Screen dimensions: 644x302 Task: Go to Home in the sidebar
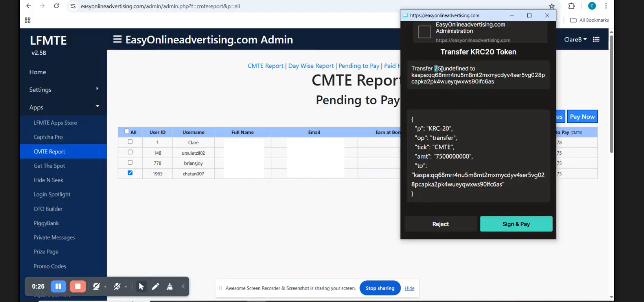37,72
